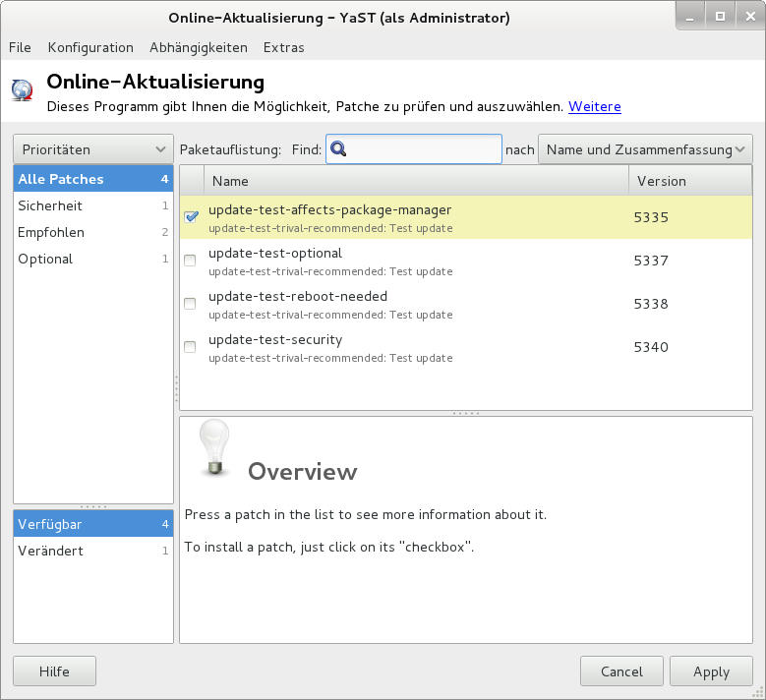
Task: Click the Online-Aktualisierung globe icon
Action: tap(22, 90)
